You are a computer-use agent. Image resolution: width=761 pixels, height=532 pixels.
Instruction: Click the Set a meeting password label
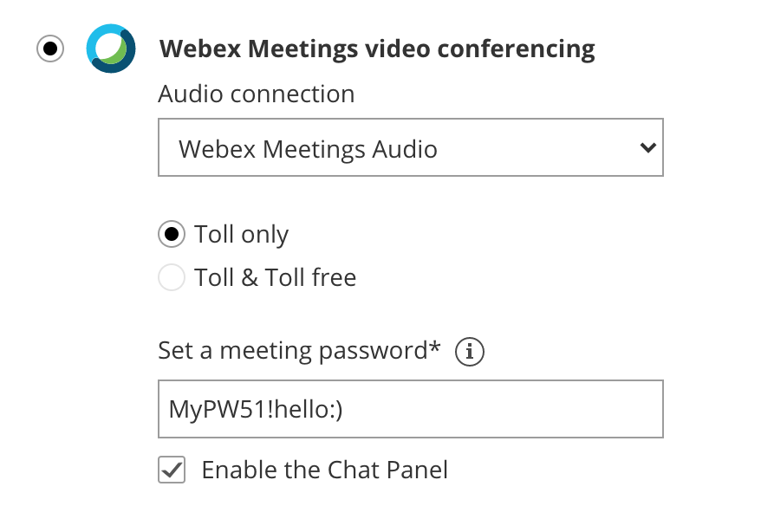(x=293, y=351)
